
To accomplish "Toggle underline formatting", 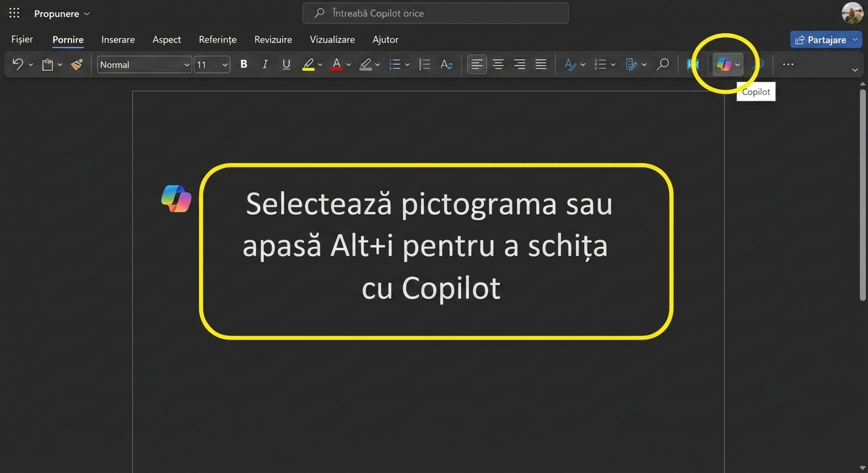I will [286, 64].
